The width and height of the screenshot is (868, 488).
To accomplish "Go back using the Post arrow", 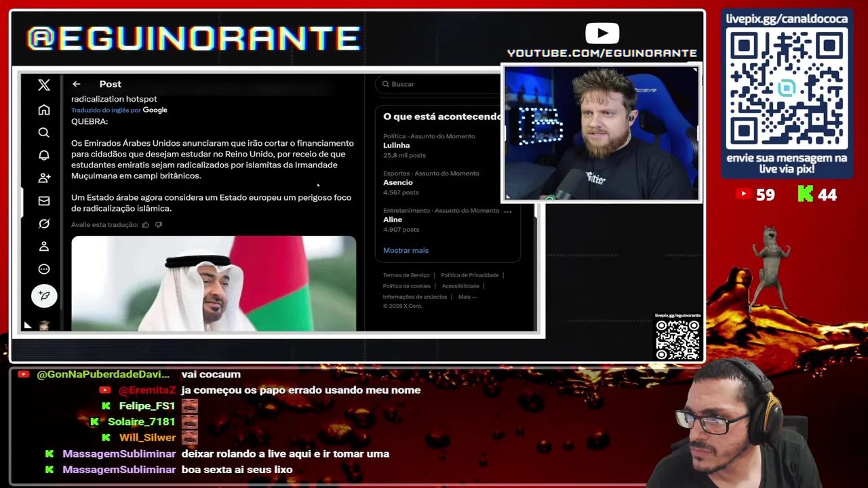I will 76,84.
